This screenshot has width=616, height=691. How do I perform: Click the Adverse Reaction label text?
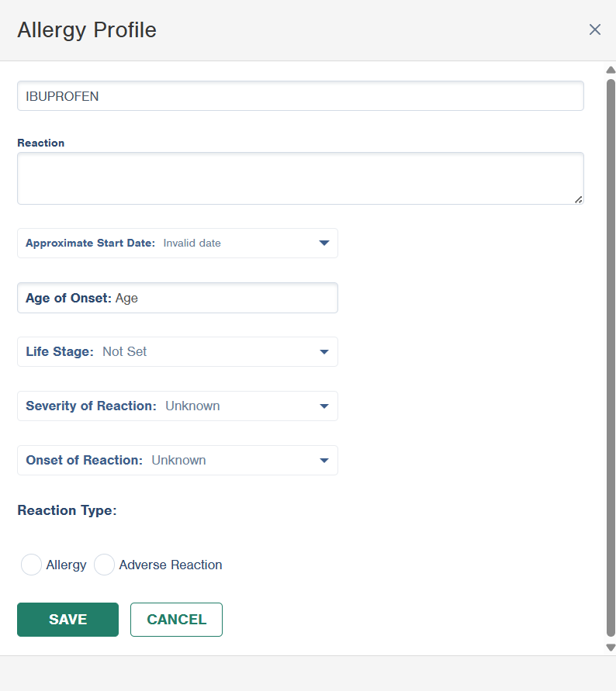tap(171, 565)
